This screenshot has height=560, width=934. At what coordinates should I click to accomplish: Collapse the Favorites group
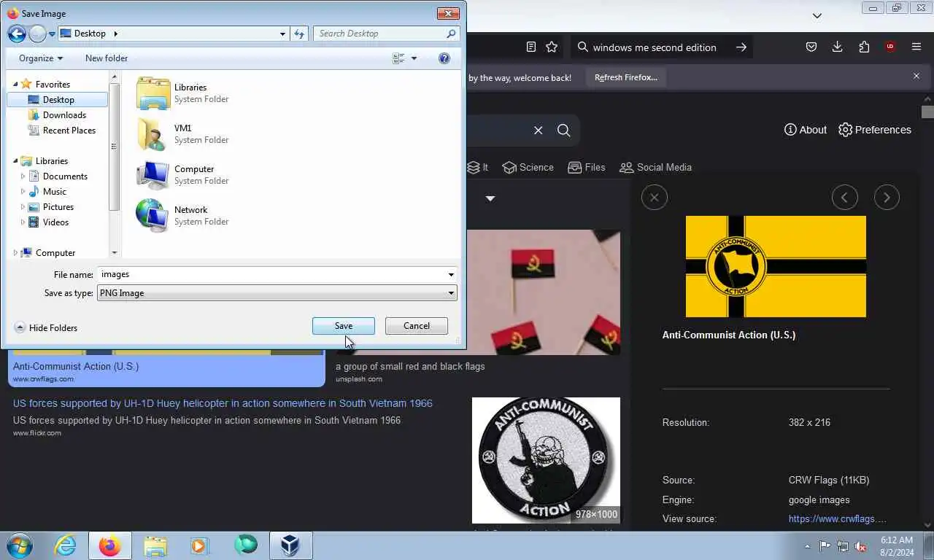coord(15,85)
